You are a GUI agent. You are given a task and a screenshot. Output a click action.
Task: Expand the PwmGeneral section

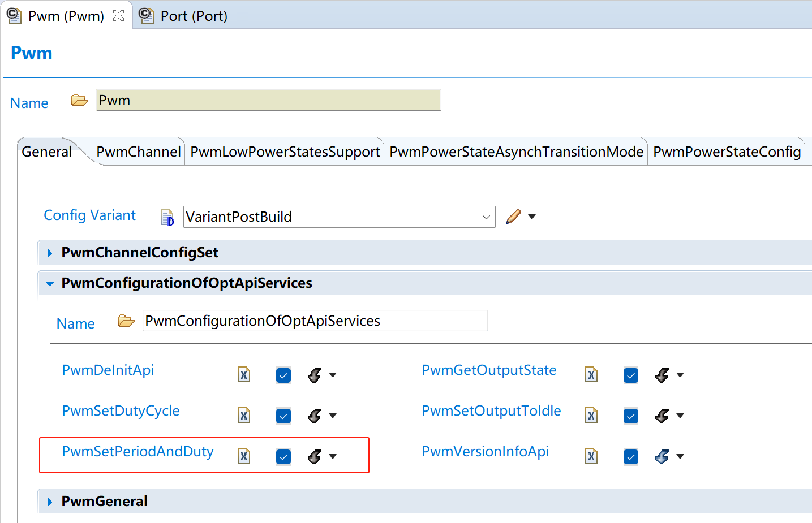50,502
